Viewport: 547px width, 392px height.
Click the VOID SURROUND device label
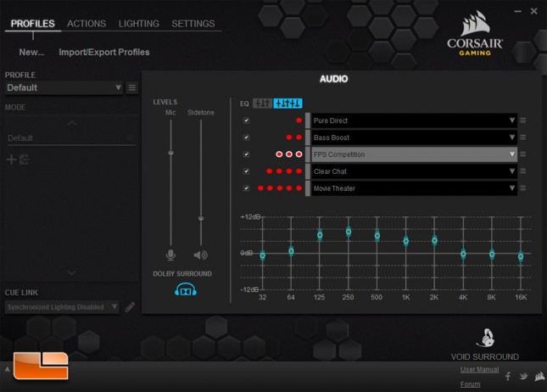pos(485,356)
